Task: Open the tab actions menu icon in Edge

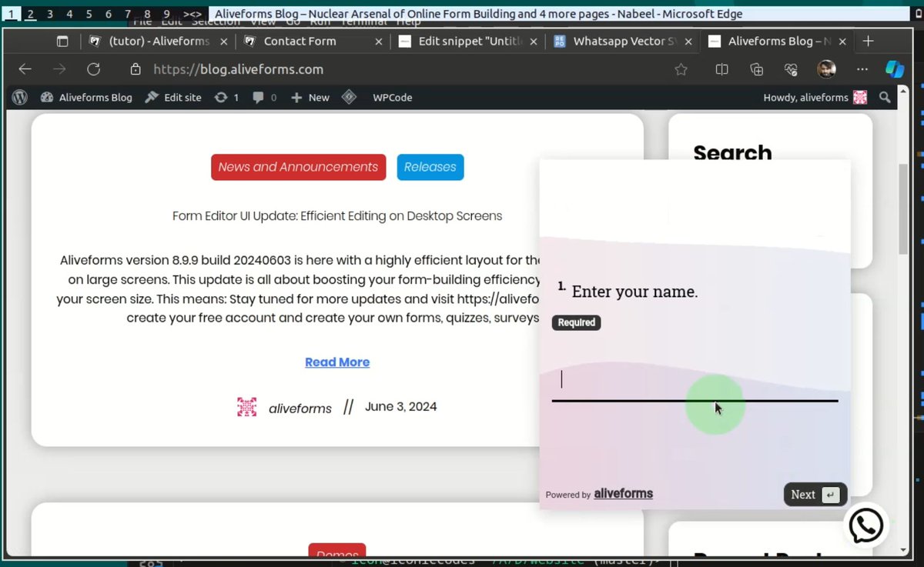Action: coord(63,42)
